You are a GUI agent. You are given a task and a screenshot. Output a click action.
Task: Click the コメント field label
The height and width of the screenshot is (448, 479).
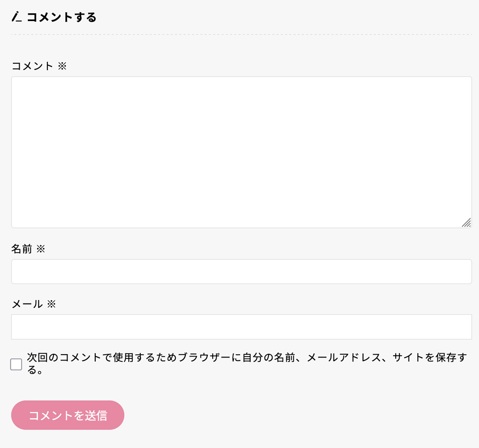point(32,66)
